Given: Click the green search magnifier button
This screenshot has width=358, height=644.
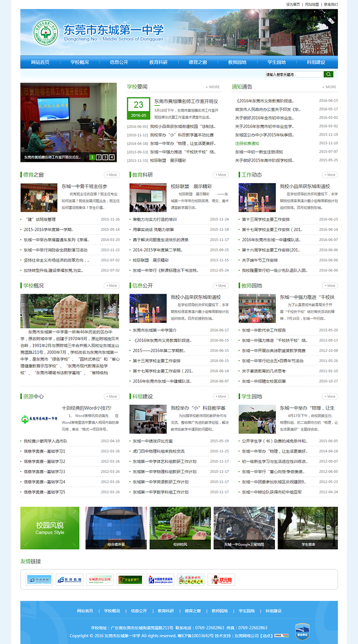Looking at the screenshot, I should [329, 74].
